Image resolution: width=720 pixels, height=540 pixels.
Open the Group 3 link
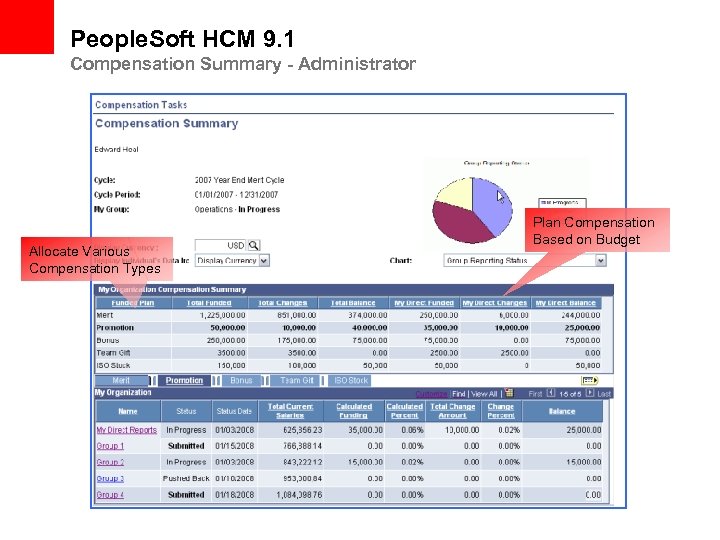[x=110, y=479]
